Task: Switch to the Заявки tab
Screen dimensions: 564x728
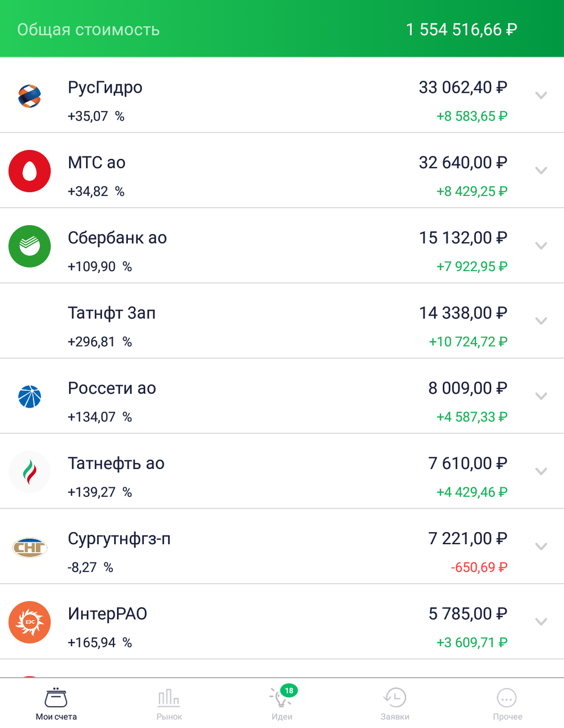Action: [x=395, y=704]
